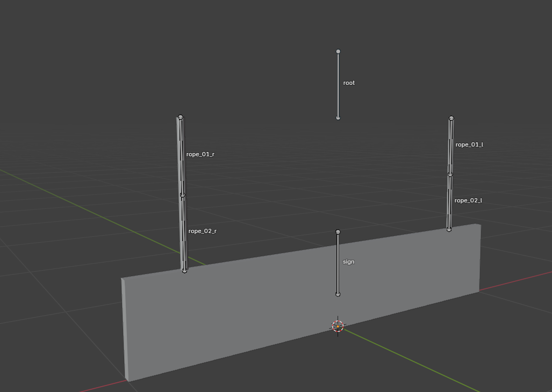The height and width of the screenshot is (392, 552).
Task: Click the top sphere of the sign bone
Action: pyautogui.click(x=338, y=231)
